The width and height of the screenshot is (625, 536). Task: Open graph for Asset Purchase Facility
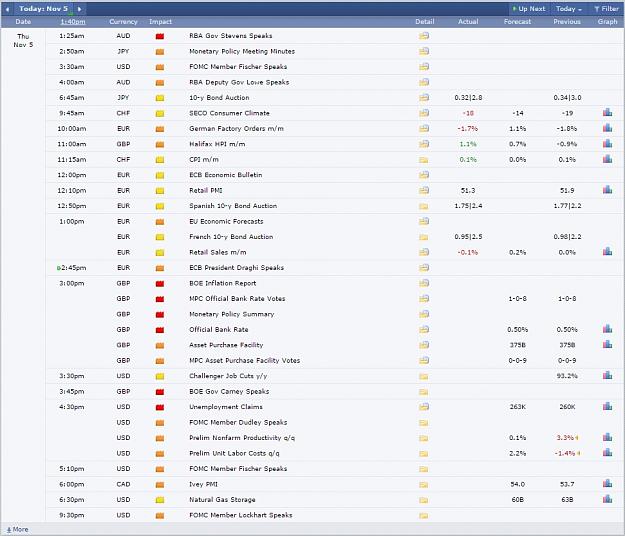click(x=607, y=345)
